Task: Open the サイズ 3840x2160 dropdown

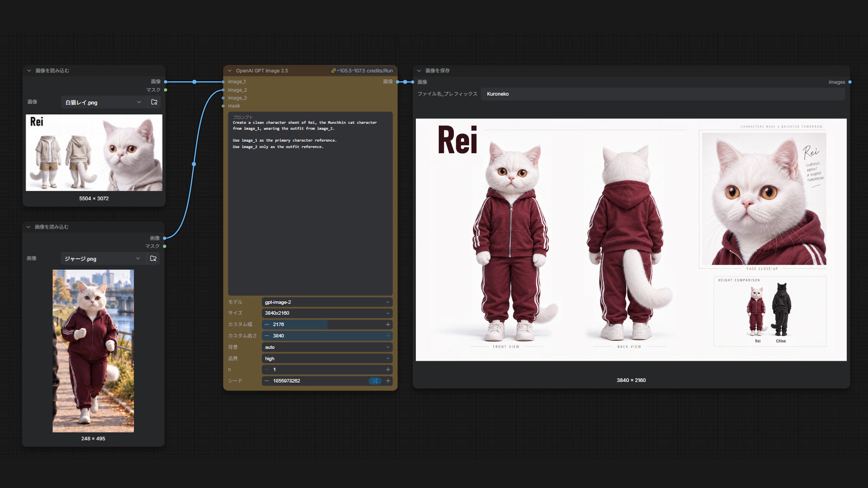Action: click(327, 313)
